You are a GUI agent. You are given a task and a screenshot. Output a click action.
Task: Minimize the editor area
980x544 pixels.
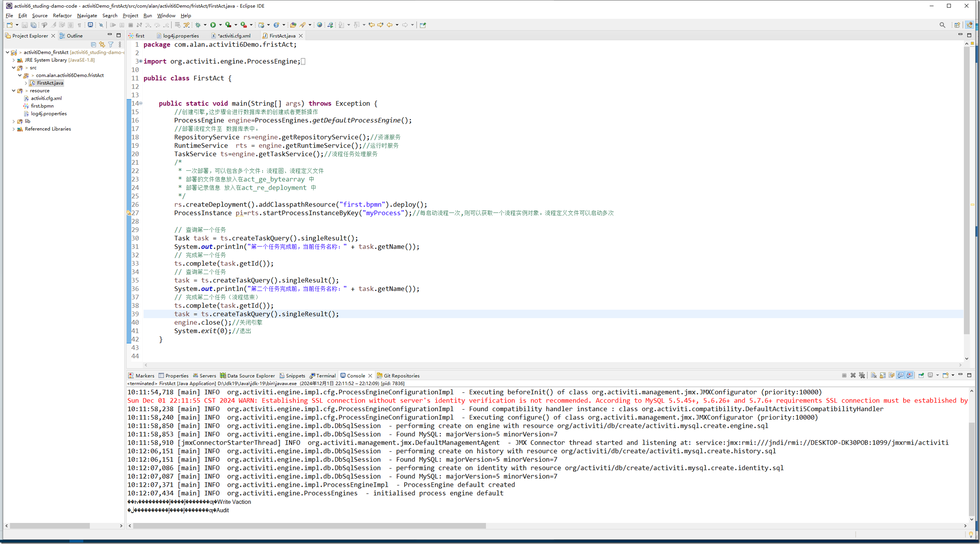point(960,35)
